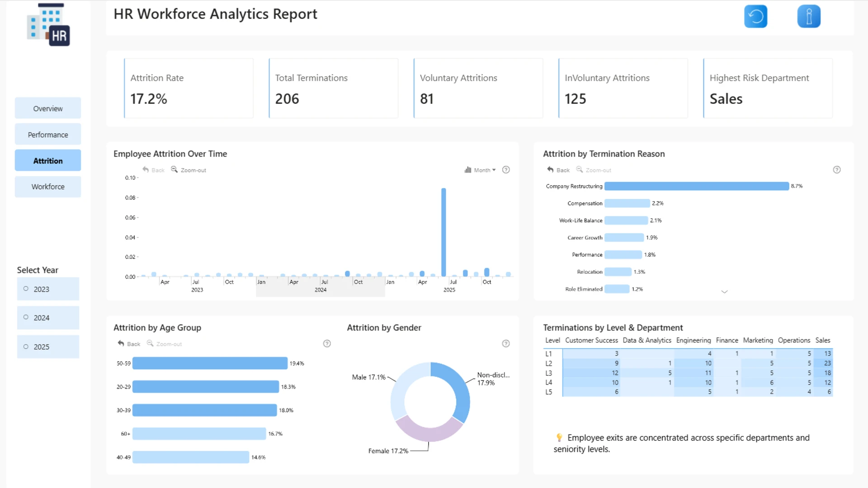Image resolution: width=868 pixels, height=488 pixels.
Task: Click the L3 row label
Action: click(x=548, y=373)
